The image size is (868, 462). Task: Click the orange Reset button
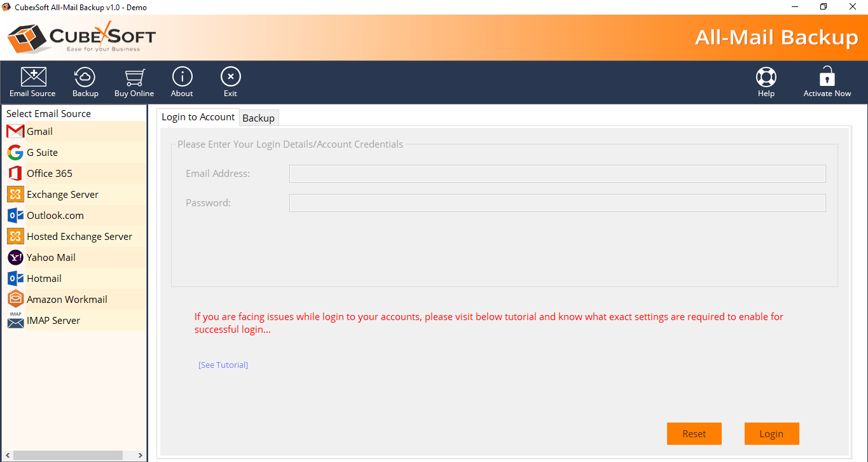pyautogui.click(x=694, y=433)
